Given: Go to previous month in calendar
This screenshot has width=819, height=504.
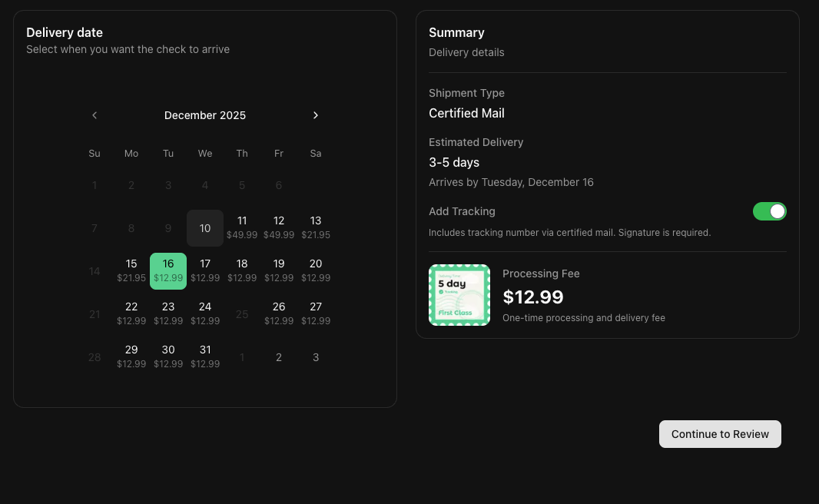Looking at the screenshot, I should pos(94,115).
